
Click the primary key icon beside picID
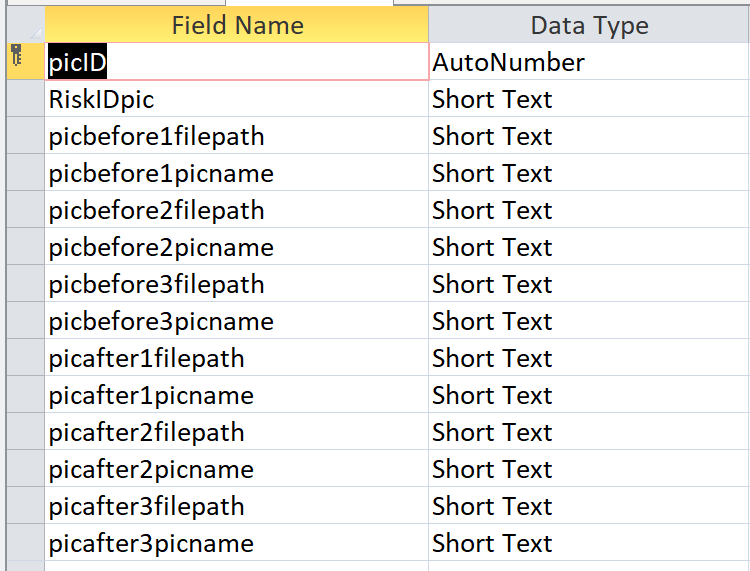pyautogui.click(x=17, y=58)
